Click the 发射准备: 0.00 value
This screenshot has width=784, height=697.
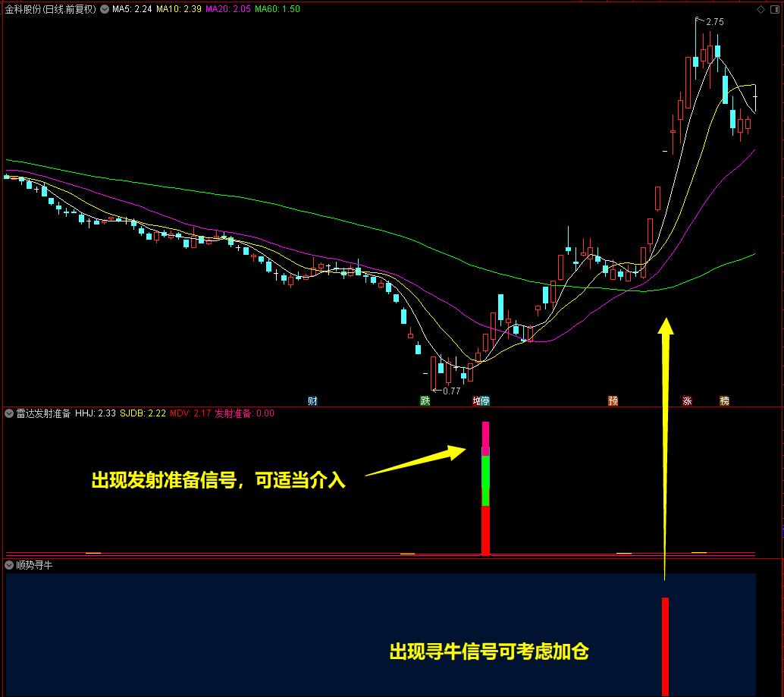[244, 413]
